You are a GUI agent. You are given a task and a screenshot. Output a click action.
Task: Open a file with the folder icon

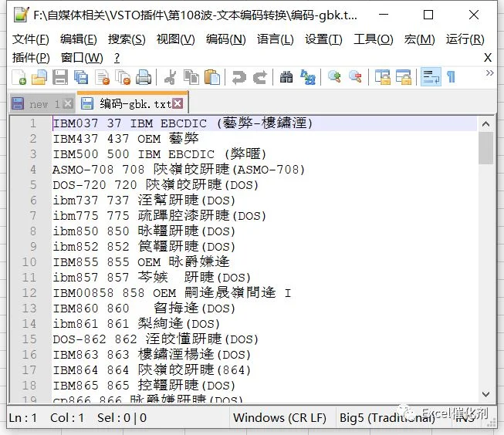(x=39, y=77)
